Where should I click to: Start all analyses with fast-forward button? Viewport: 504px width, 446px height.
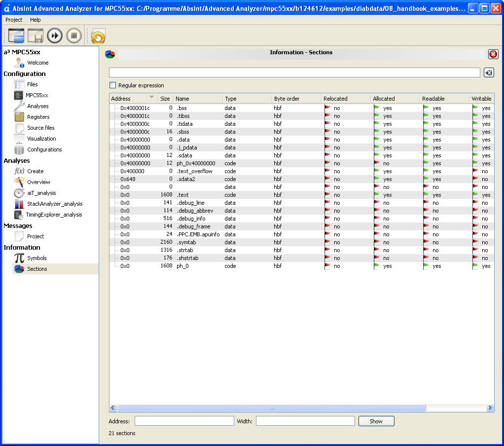[x=55, y=36]
